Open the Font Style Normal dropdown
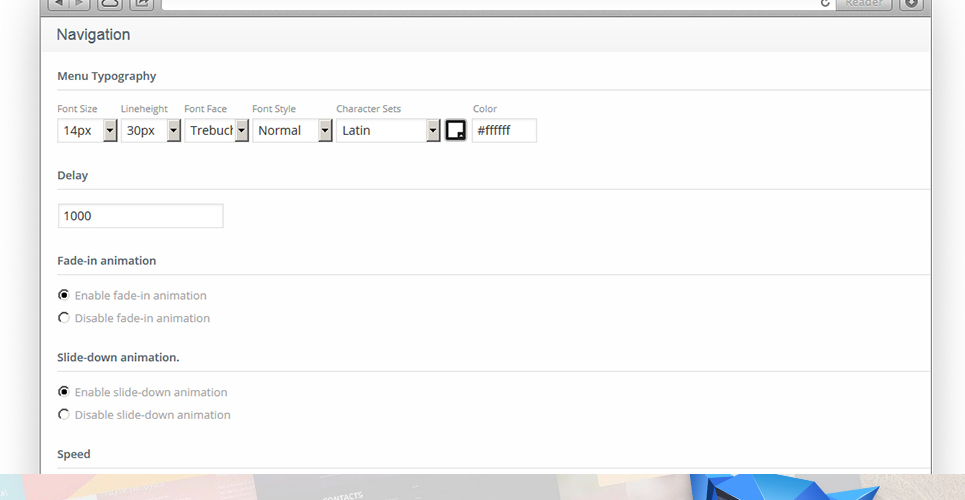The image size is (965, 500). point(292,131)
